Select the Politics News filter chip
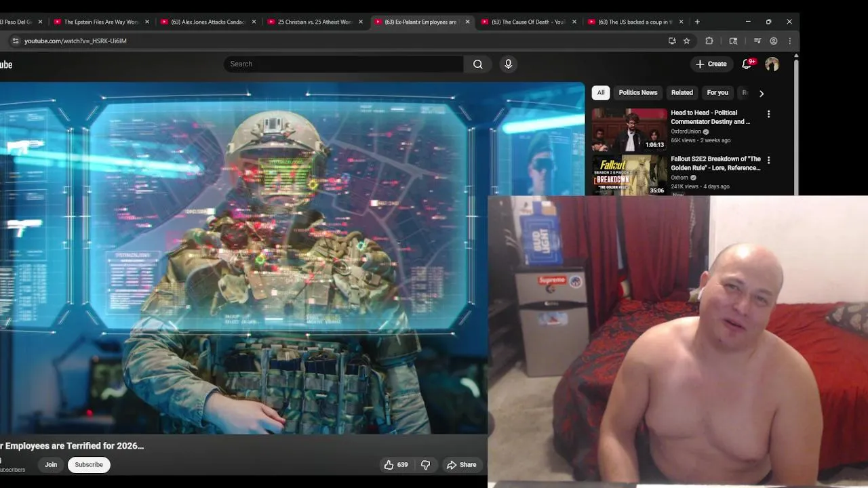Screen dimensions: 868x488 (638, 93)
